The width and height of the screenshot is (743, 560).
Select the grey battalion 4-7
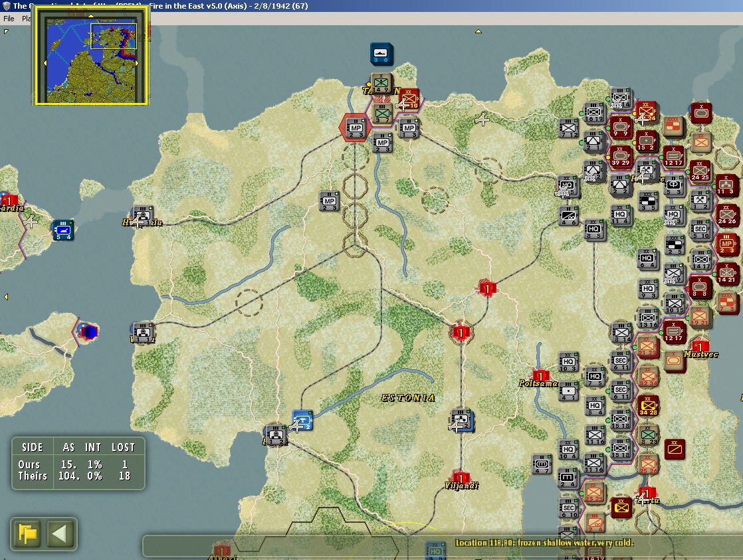tap(542, 465)
